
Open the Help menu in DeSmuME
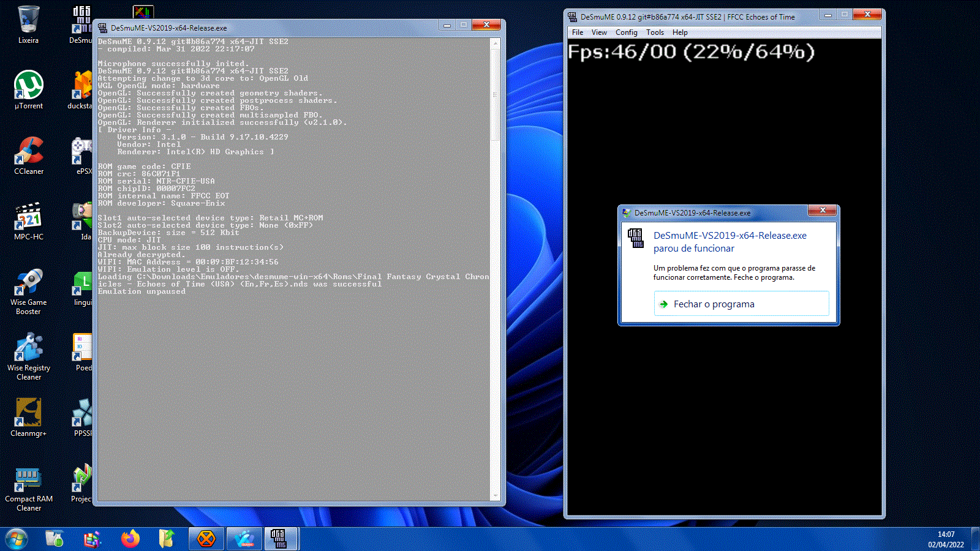[x=680, y=32]
